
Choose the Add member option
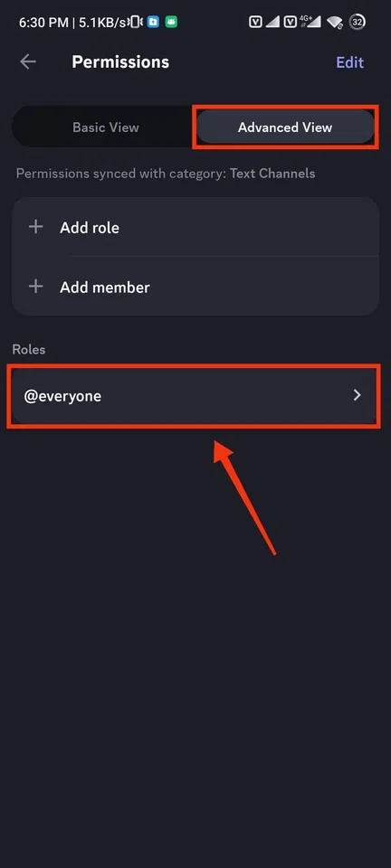click(x=195, y=287)
